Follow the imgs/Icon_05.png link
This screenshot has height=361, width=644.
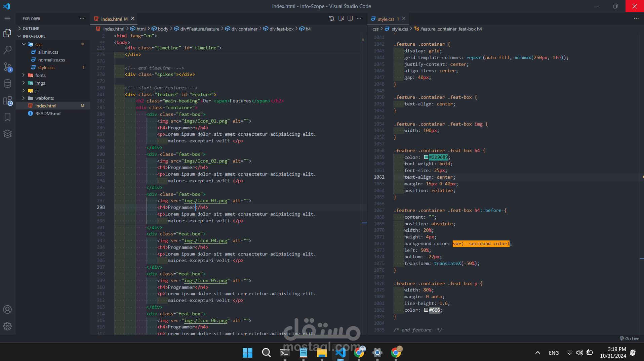point(205,280)
